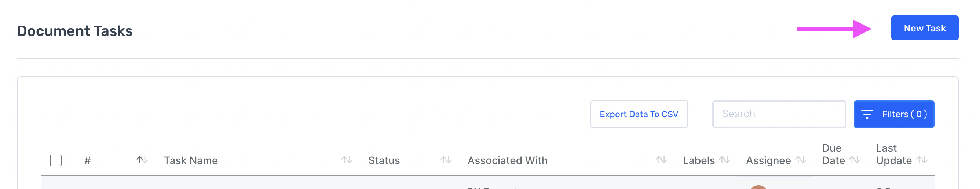Screen dimensions: 980x189
Task: Select the Associated With column header
Action: tap(507, 160)
